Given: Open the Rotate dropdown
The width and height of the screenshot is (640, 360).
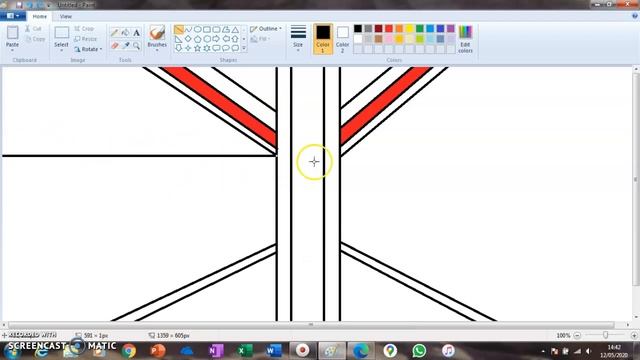Looking at the screenshot, I should click(88, 49).
